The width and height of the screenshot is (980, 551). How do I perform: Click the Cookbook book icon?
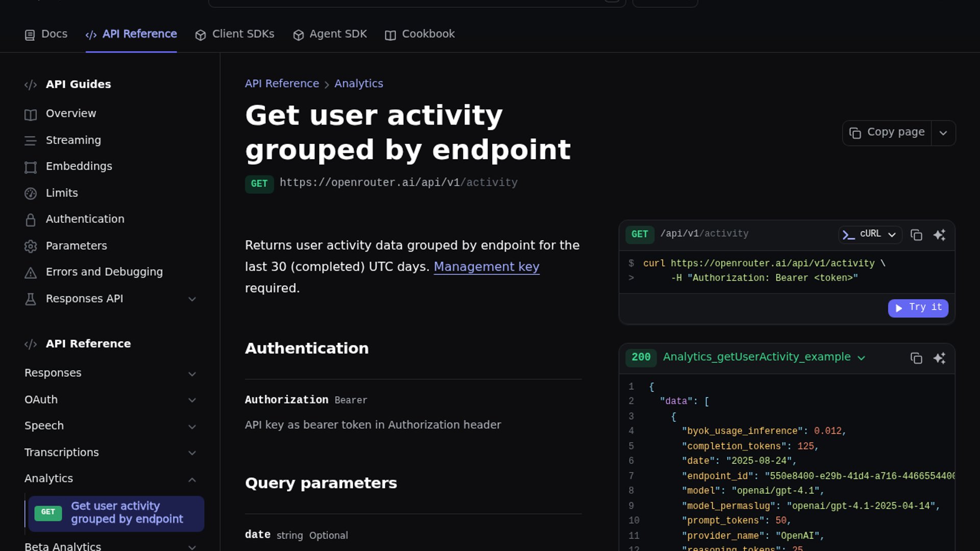390,35
